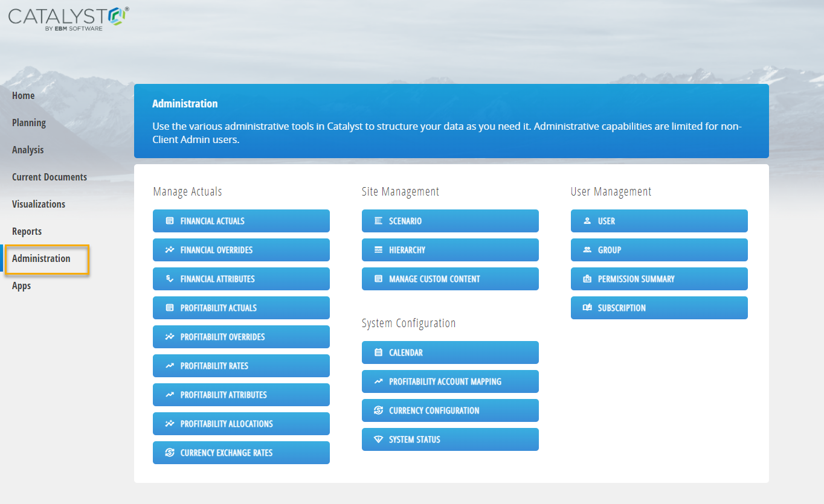Image resolution: width=824 pixels, height=504 pixels.
Task: Open the Hierarchy button
Action: (450, 250)
